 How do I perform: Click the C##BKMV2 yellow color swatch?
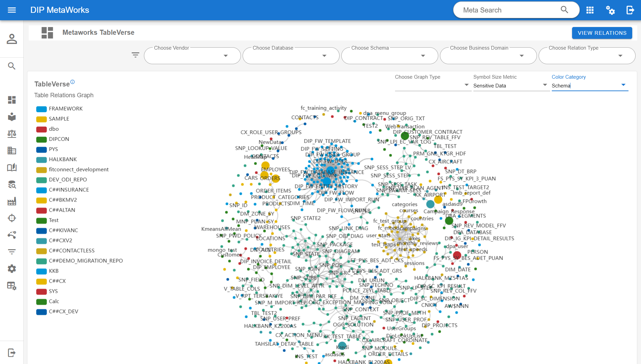[42, 200]
